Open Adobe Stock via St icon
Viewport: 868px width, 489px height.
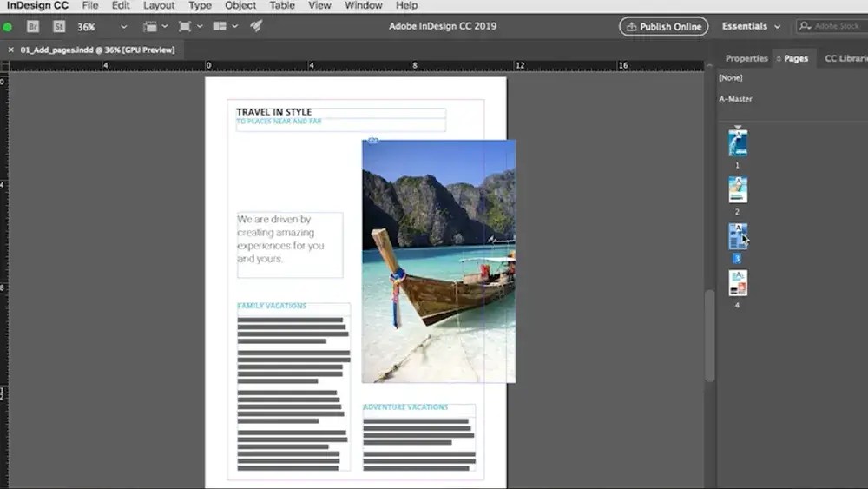(59, 26)
